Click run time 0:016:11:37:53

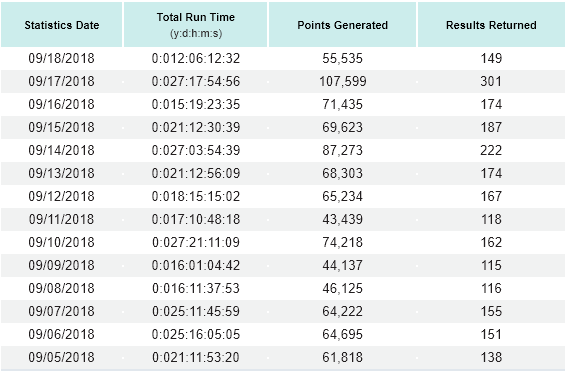pyautogui.click(x=196, y=288)
